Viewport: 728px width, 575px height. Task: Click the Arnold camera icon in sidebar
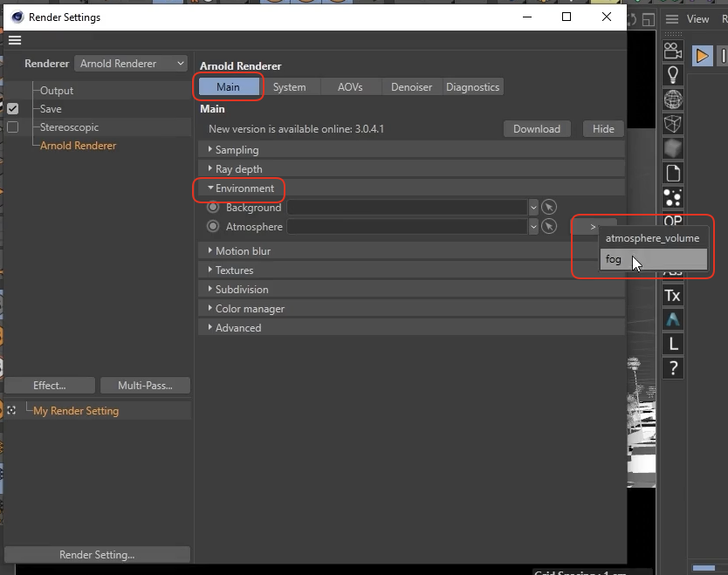pyautogui.click(x=673, y=50)
